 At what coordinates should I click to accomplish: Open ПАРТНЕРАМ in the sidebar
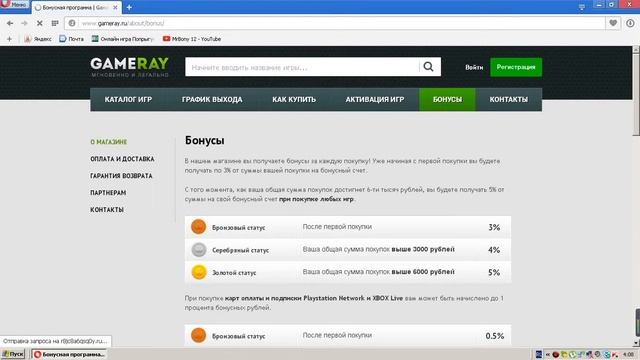click(x=108, y=193)
